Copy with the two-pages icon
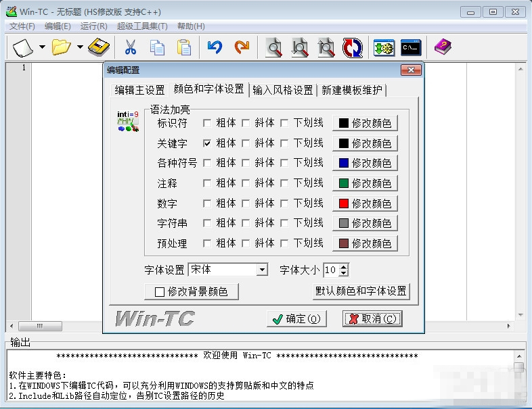The width and height of the screenshot is (532, 409). pyautogui.click(x=157, y=47)
